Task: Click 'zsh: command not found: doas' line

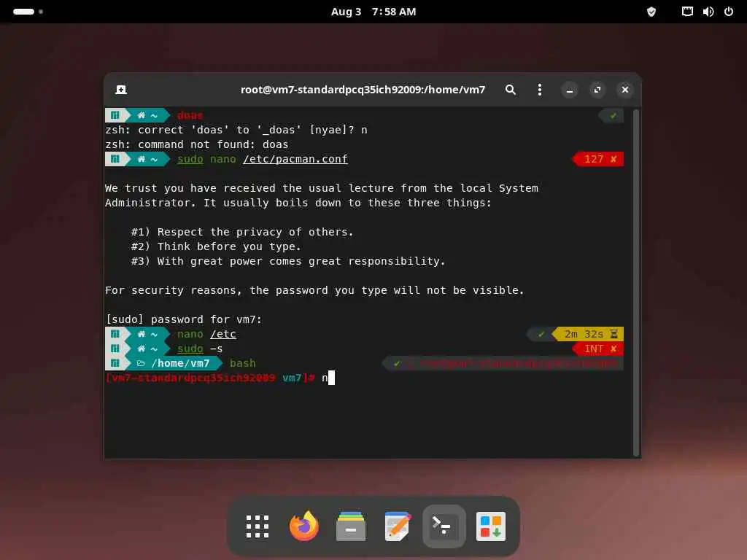Action: coord(197,144)
